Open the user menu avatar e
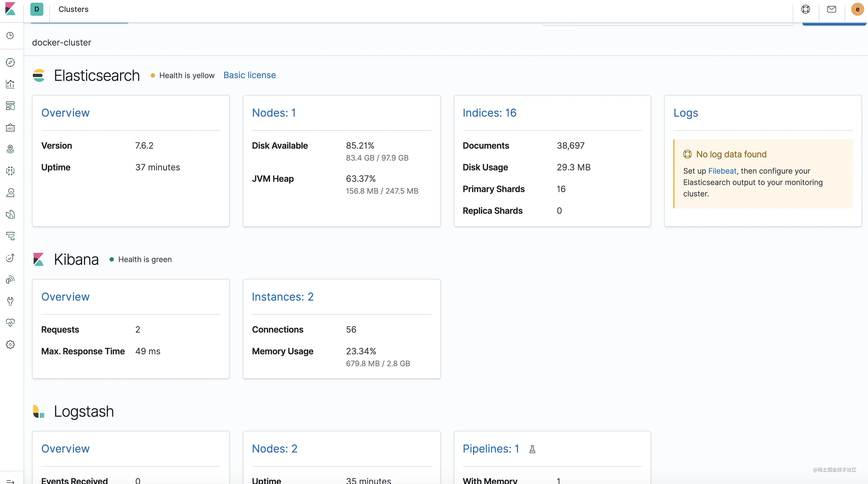Screen dimensions: 868x484 [x=857, y=9]
